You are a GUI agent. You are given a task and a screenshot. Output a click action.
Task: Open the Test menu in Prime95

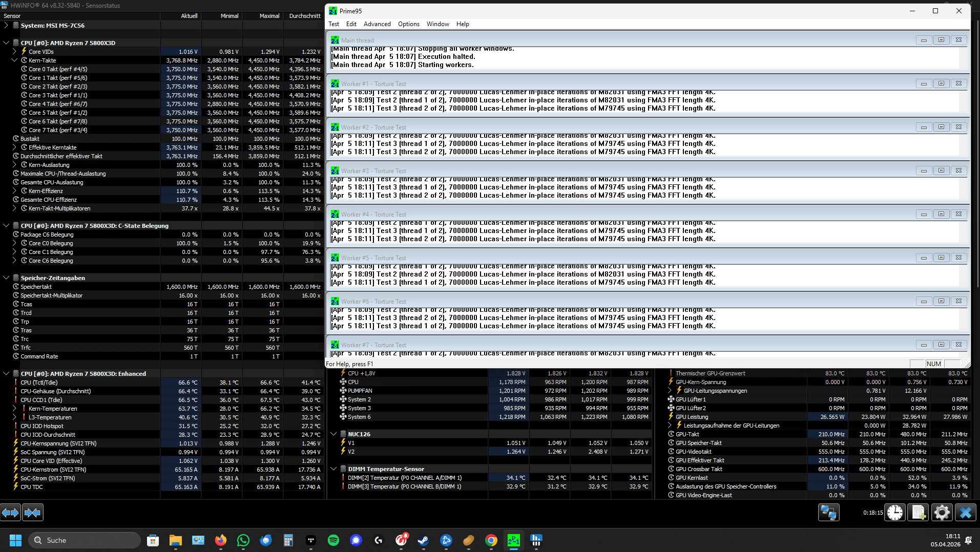click(334, 24)
